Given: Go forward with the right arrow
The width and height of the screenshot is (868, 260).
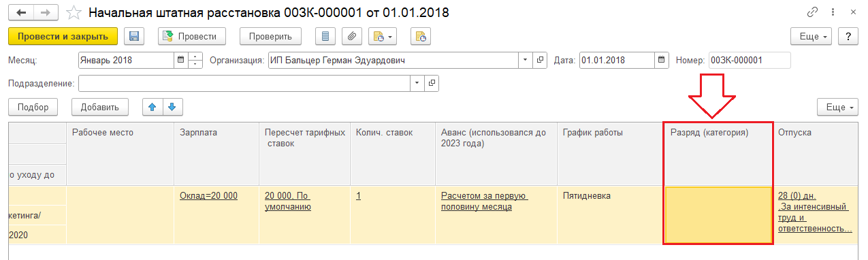Looking at the screenshot, I should [45, 13].
